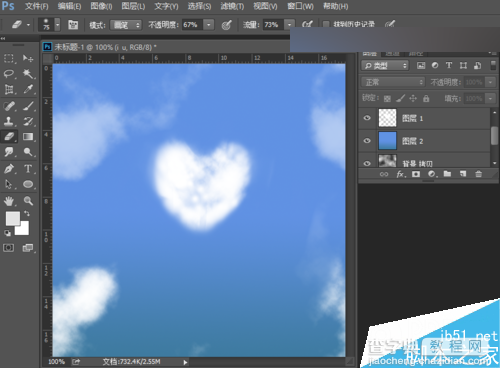Select the Move tool
Screen dimensions: 500x368
(x=28, y=59)
